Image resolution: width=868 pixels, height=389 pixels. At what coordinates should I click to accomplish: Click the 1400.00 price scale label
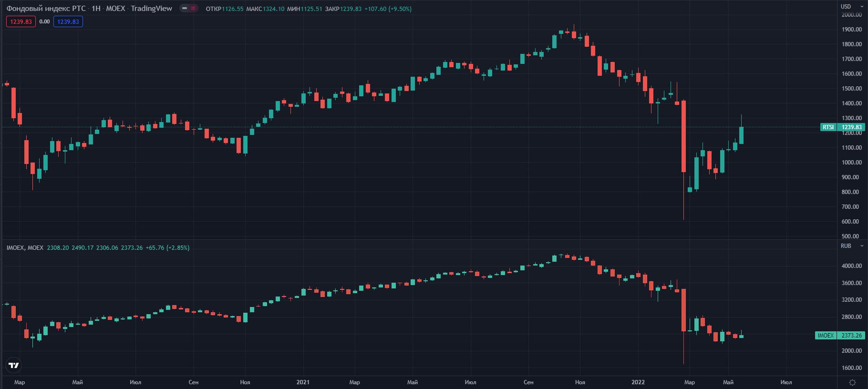[852, 103]
